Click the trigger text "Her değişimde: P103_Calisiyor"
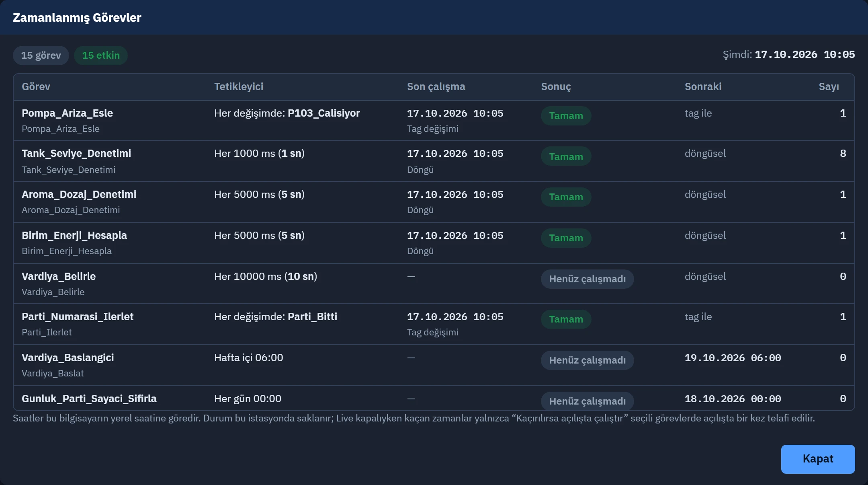The height and width of the screenshot is (485, 868). [x=287, y=113]
